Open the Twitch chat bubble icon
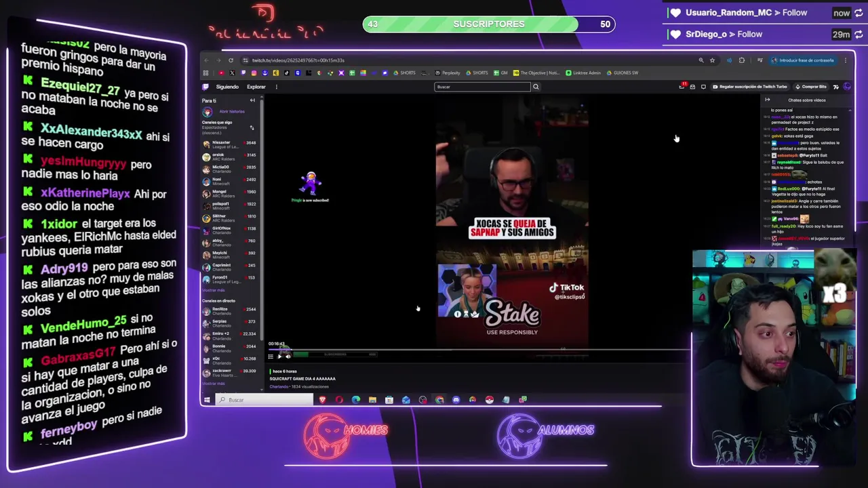868x488 pixels. point(703,87)
